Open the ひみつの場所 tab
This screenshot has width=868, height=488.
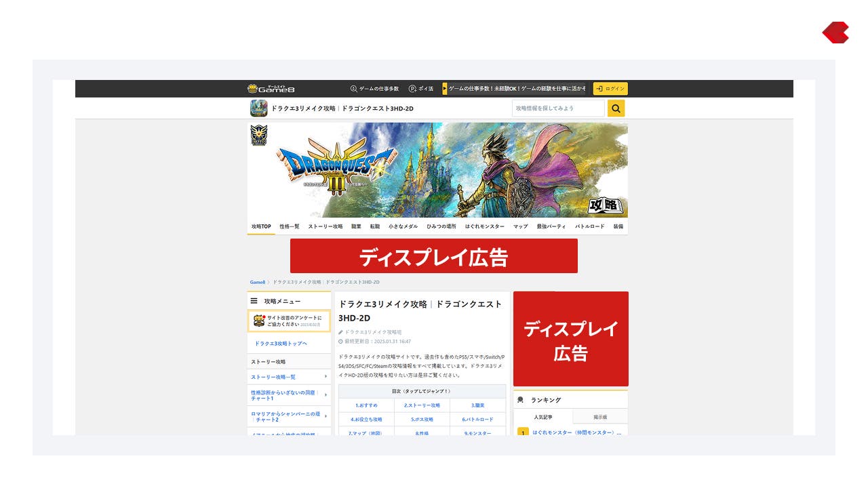(x=441, y=226)
